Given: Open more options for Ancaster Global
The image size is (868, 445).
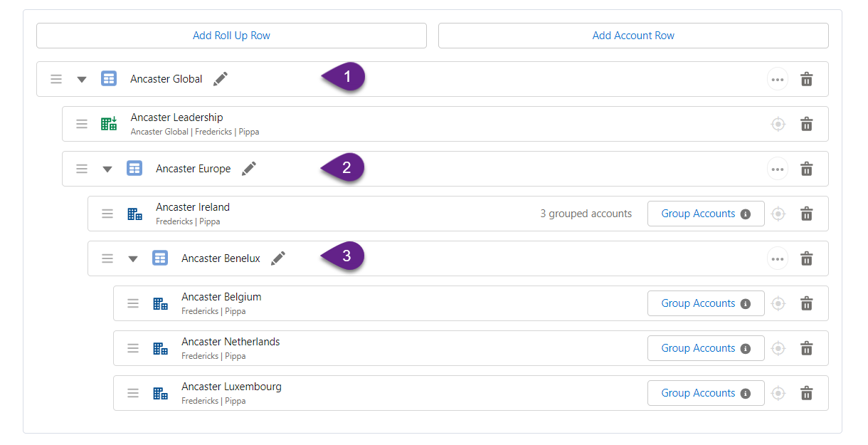Looking at the screenshot, I should point(778,79).
